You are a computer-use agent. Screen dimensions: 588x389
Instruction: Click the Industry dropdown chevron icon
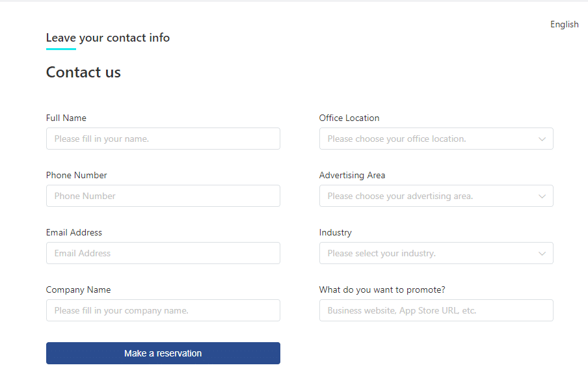(x=542, y=254)
